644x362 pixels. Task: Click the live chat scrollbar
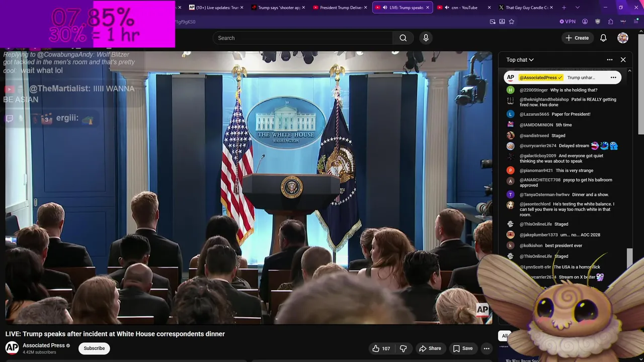click(629, 258)
